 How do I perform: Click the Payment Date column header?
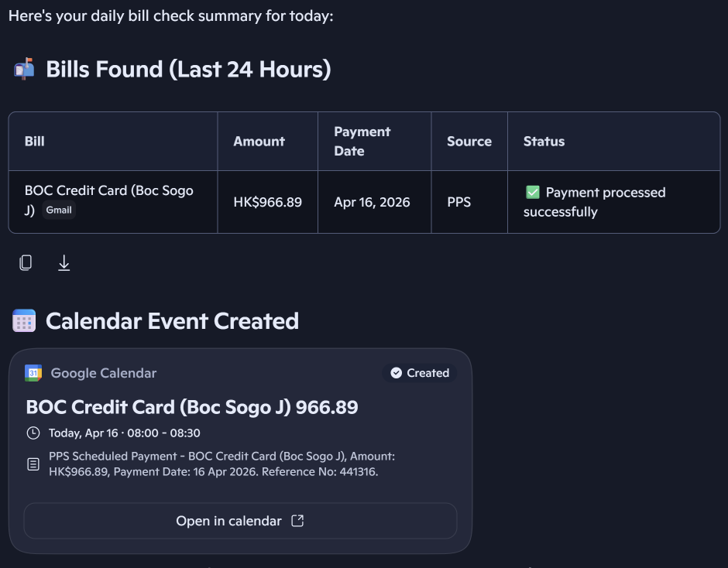point(362,142)
